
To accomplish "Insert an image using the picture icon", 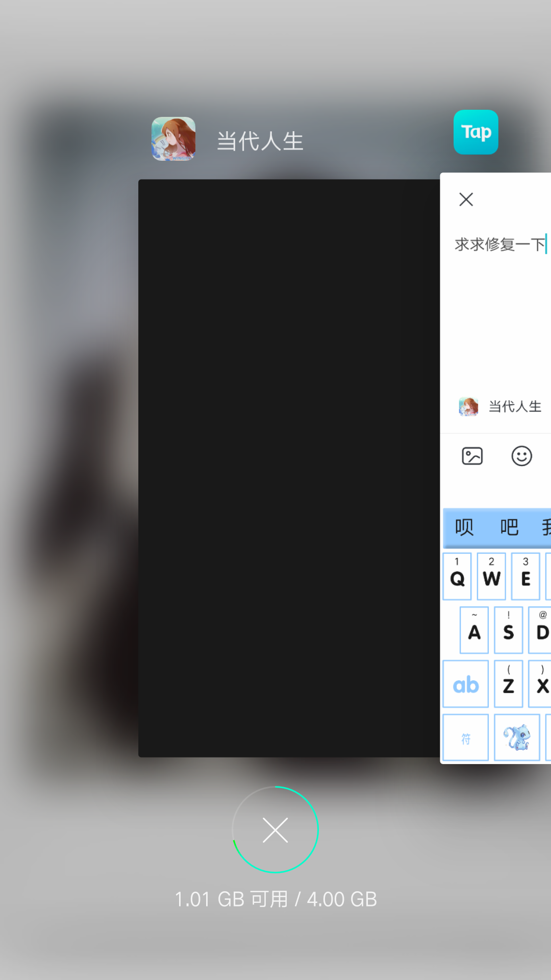I will (x=472, y=456).
